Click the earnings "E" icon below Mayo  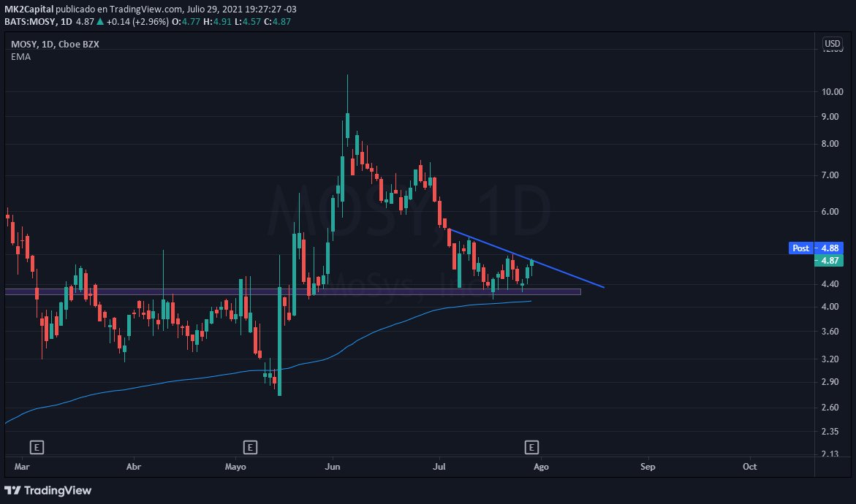click(249, 446)
